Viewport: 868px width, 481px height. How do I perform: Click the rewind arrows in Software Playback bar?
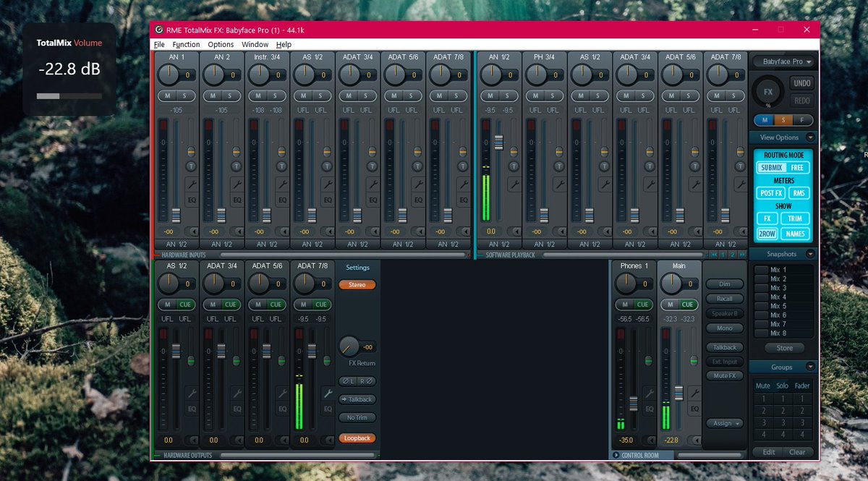714,255
